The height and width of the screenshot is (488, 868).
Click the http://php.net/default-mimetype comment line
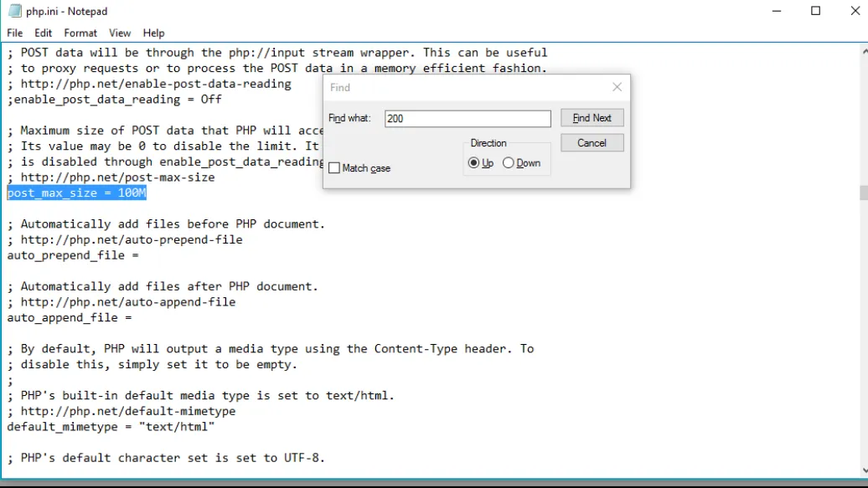tap(121, 411)
